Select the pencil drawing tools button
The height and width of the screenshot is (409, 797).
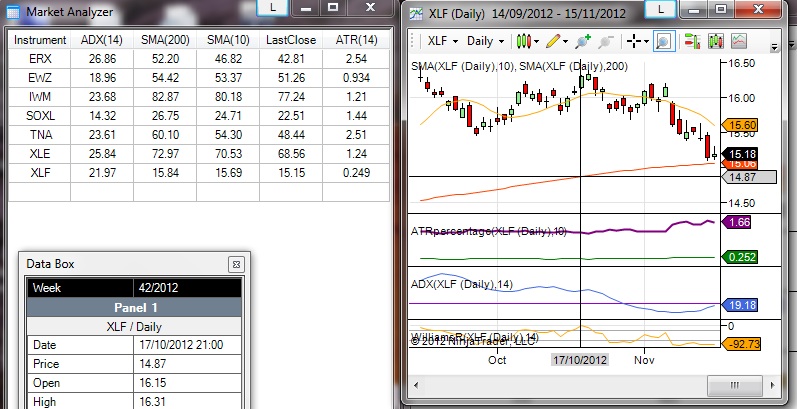553,41
